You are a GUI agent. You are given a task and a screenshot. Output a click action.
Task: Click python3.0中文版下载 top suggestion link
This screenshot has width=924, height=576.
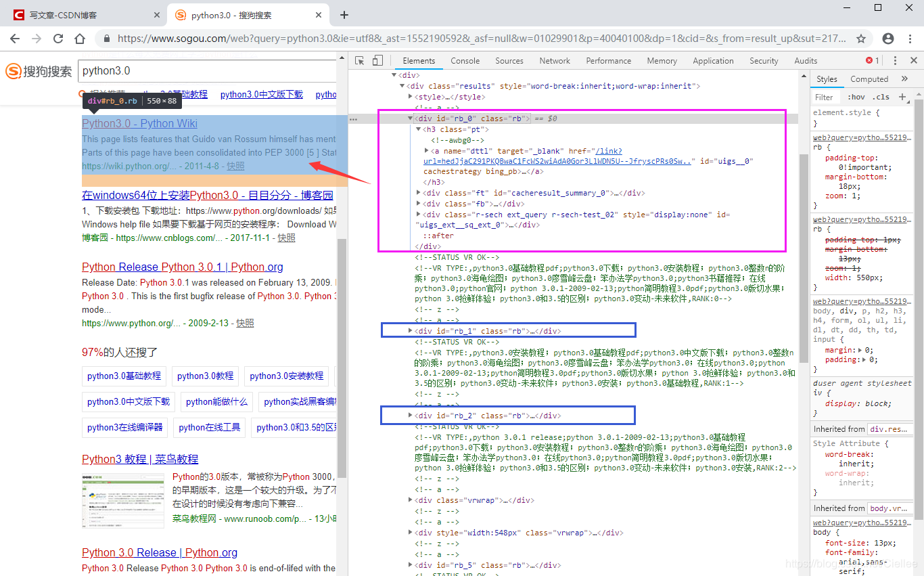click(x=262, y=95)
